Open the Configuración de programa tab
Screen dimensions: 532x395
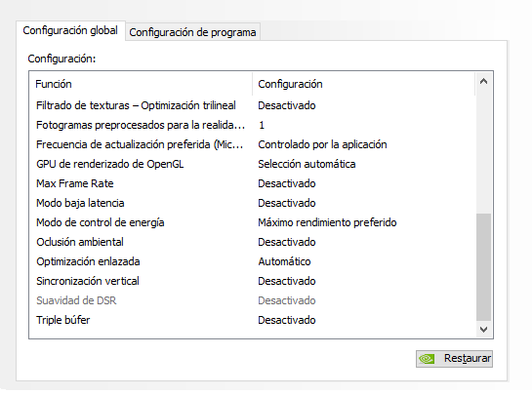click(x=192, y=32)
